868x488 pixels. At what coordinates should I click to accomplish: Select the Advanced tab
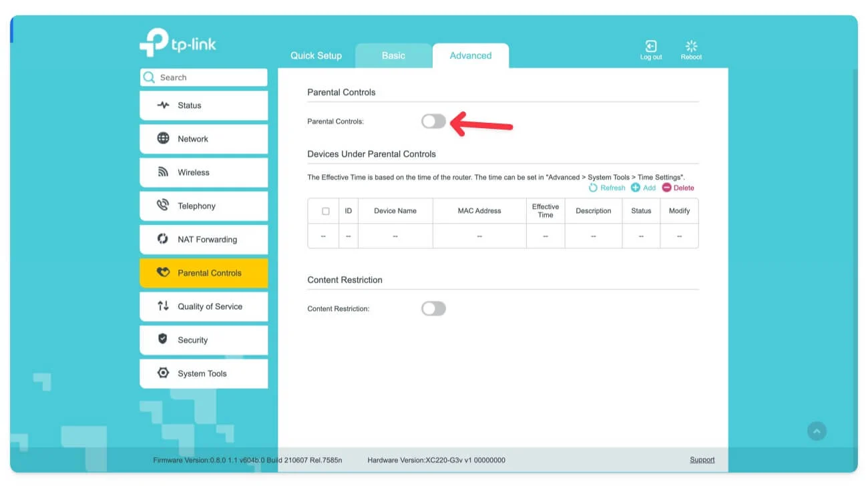point(471,55)
